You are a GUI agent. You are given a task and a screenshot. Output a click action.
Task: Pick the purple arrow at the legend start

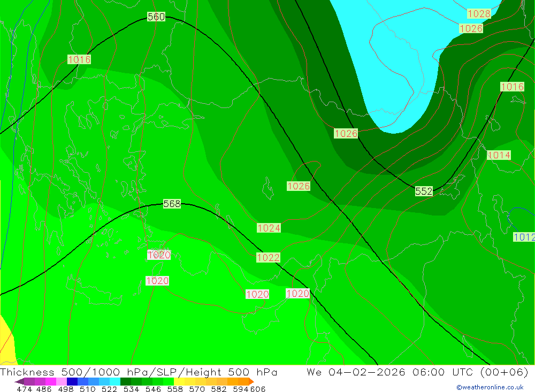[x=19, y=381]
